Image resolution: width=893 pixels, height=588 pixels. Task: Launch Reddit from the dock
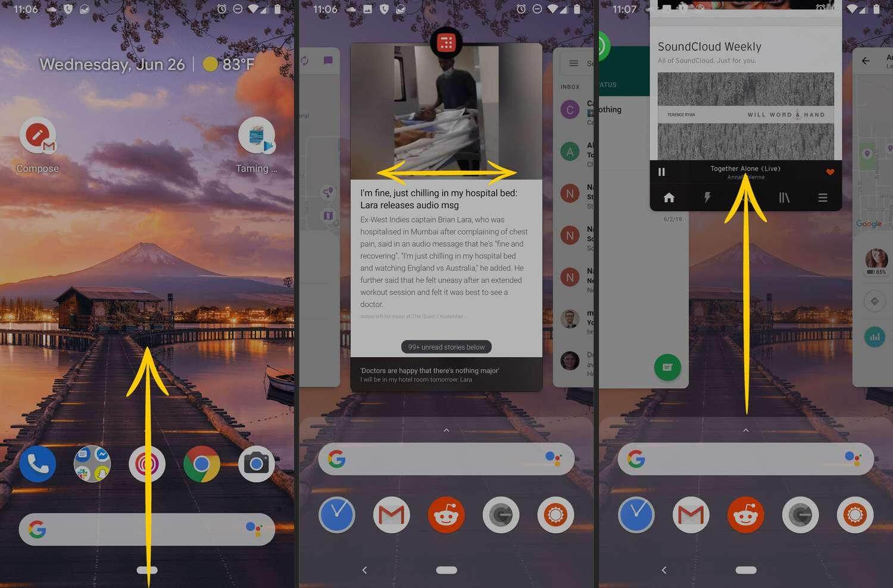446,515
